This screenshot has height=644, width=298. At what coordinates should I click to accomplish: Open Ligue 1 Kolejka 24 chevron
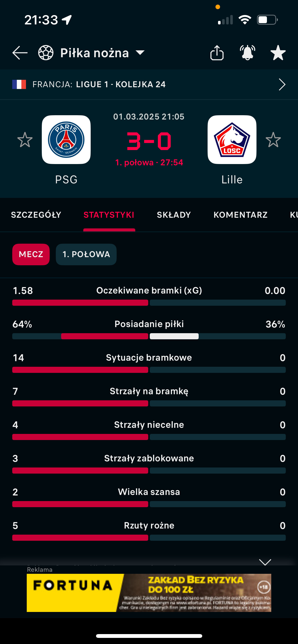pyautogui.click(x=282, y=84)
